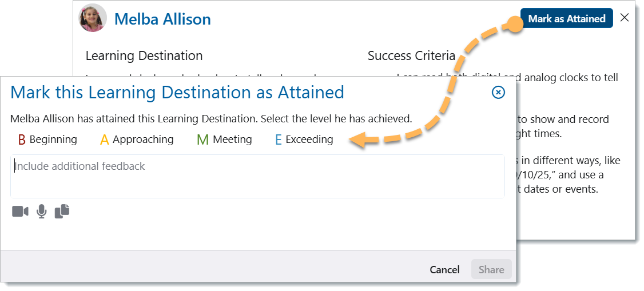Screen dimensions: 644x291
Task: Click the Success Criteria heading
Action: click(411, 56)
